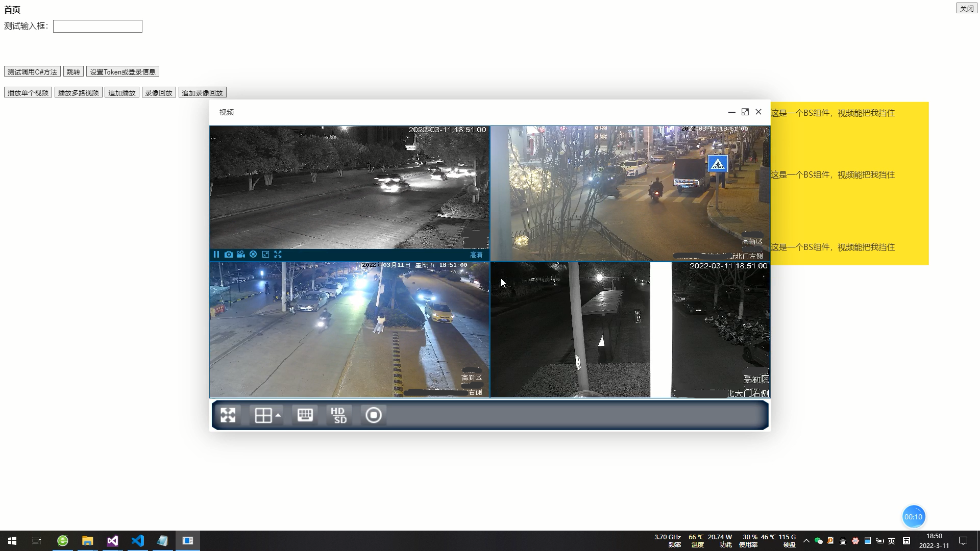The image size is (980, 551).
Task: Switch input language 英 indicator
Action: [892, 541]
